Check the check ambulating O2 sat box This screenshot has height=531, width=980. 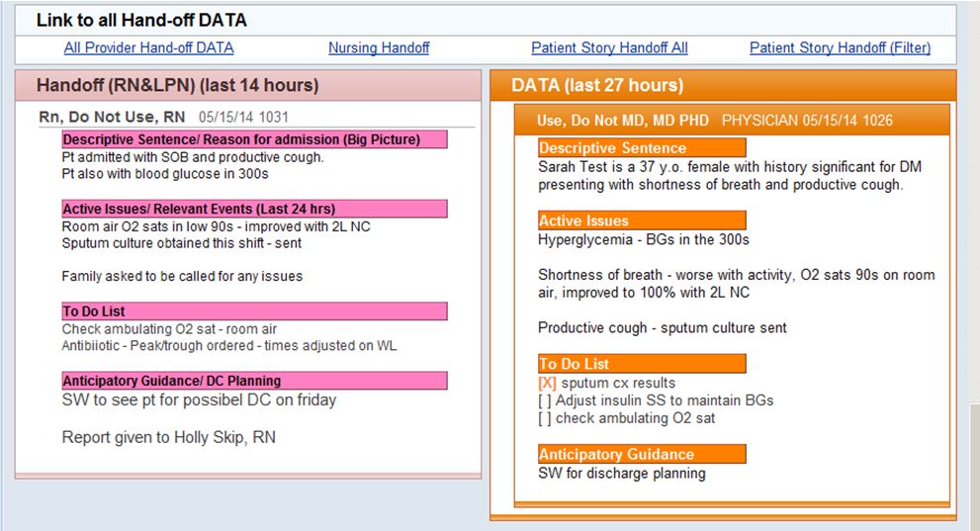click(x=546, y=418)
